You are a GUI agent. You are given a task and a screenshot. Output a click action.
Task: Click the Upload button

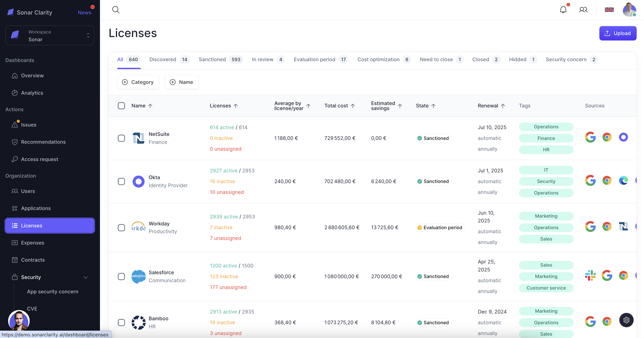tap(618, 33)
